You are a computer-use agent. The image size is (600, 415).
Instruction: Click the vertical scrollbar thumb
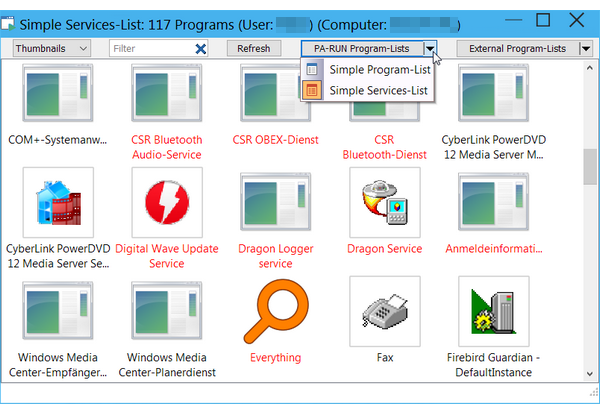click(x=590, y=167)
